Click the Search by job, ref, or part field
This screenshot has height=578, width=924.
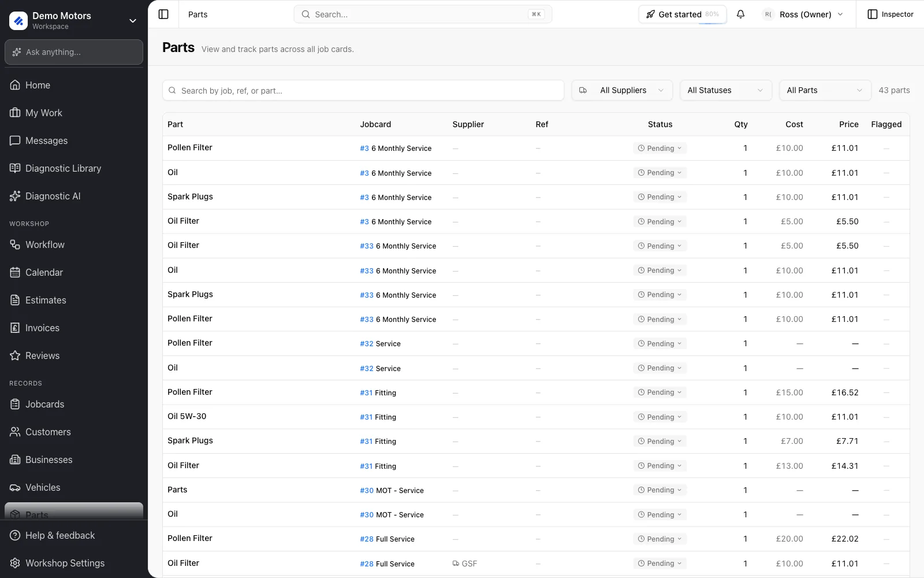pos(363,90)
